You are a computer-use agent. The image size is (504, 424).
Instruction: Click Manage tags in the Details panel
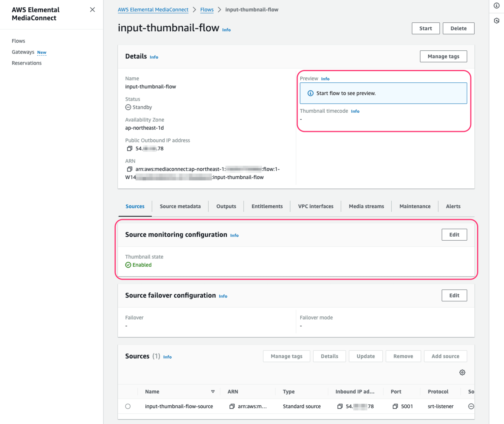pos(443,56)
